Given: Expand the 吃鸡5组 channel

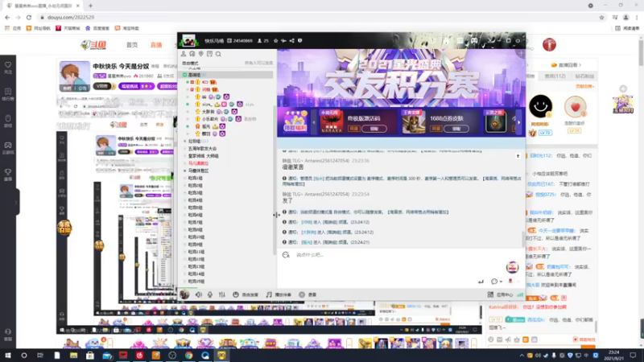Looking at the screenshot, I should tap(195, 208).
